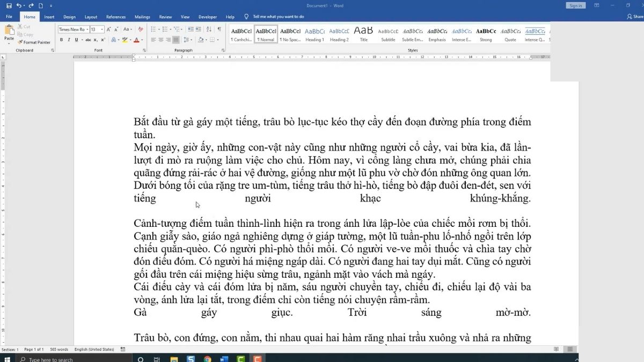This screenshot has width=644, height=362.
Task: Toggle Justify paragraph alignment
Action: pyautogui.click(x=176, y=40)
